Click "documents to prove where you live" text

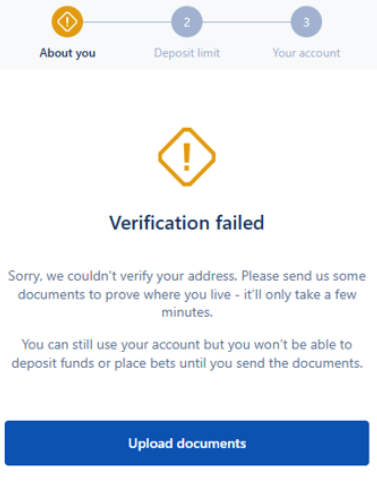pos(124,295)
